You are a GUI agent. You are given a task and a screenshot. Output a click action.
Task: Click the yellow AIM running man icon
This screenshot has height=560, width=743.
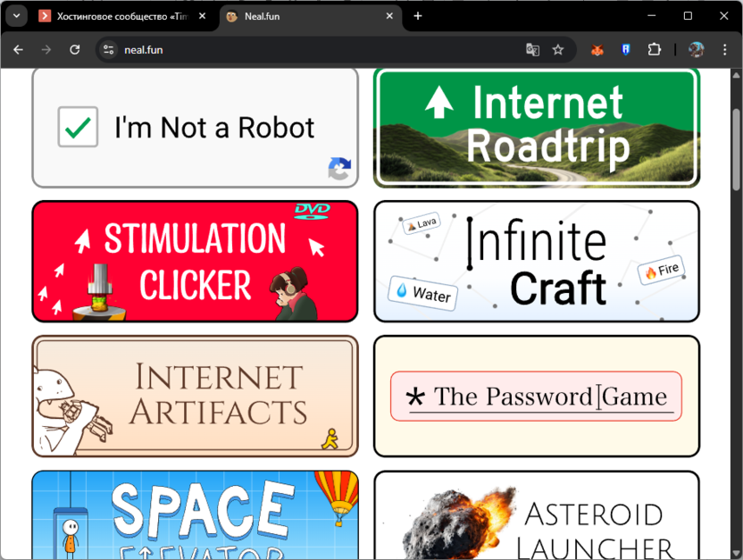[x=330, y=439]
